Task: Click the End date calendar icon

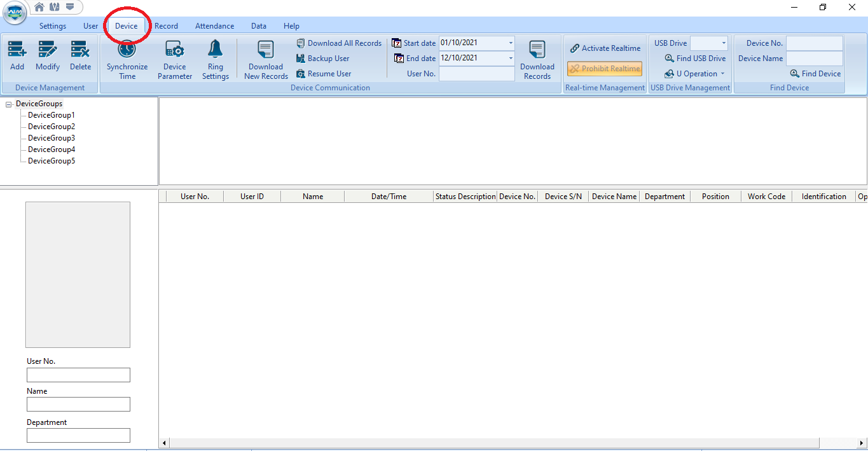Action: [399, 59]
